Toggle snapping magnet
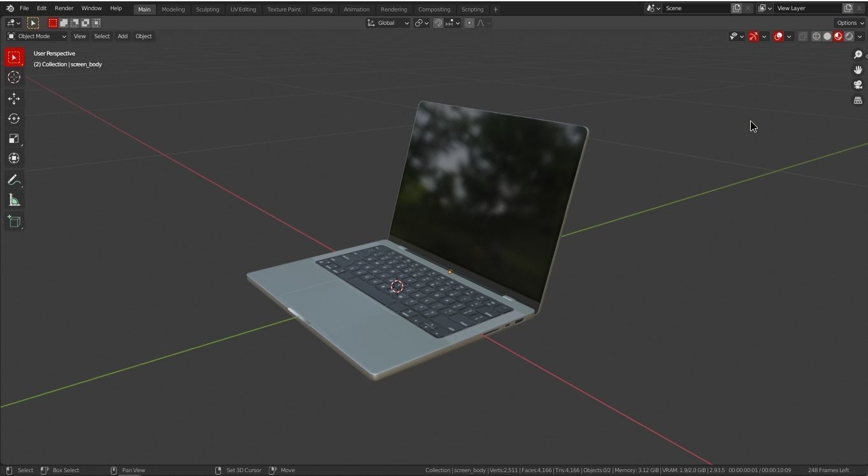This screenshot has width=868, height=476. [438, 23]
